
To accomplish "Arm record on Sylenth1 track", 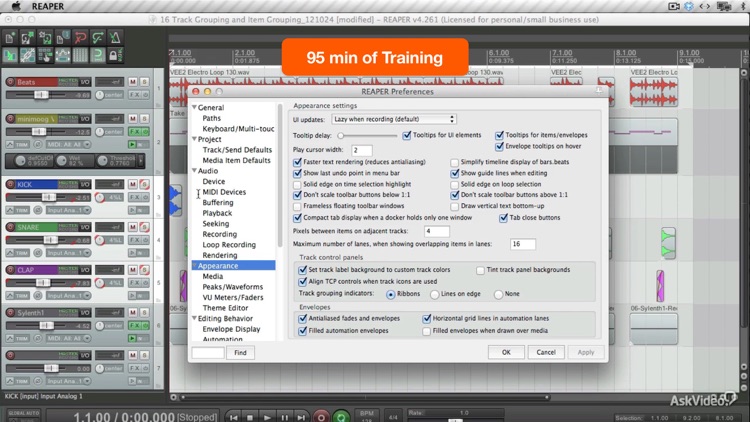I will 10,312.
